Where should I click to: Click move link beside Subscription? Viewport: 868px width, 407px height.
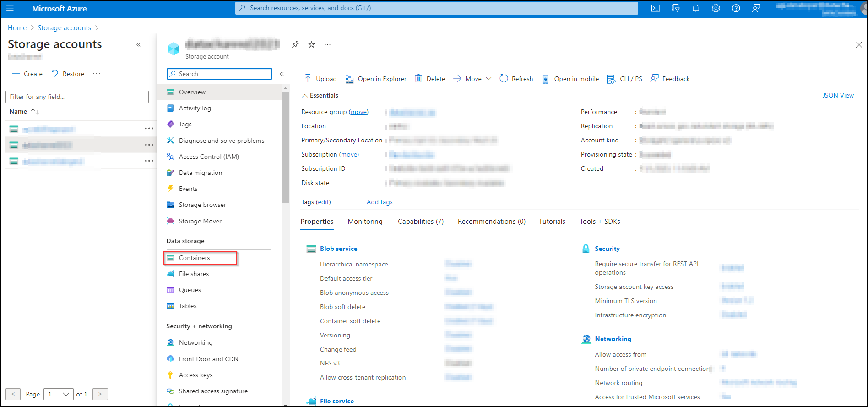point(349,154)
